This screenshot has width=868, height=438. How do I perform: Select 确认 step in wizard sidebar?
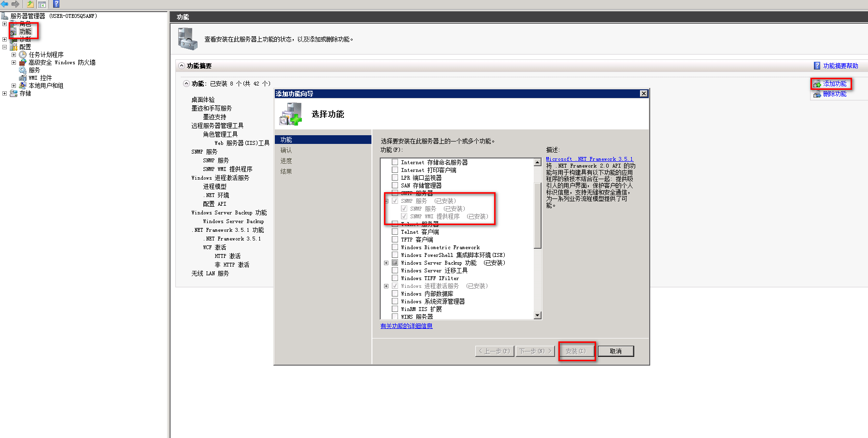(x=286, y=150)
